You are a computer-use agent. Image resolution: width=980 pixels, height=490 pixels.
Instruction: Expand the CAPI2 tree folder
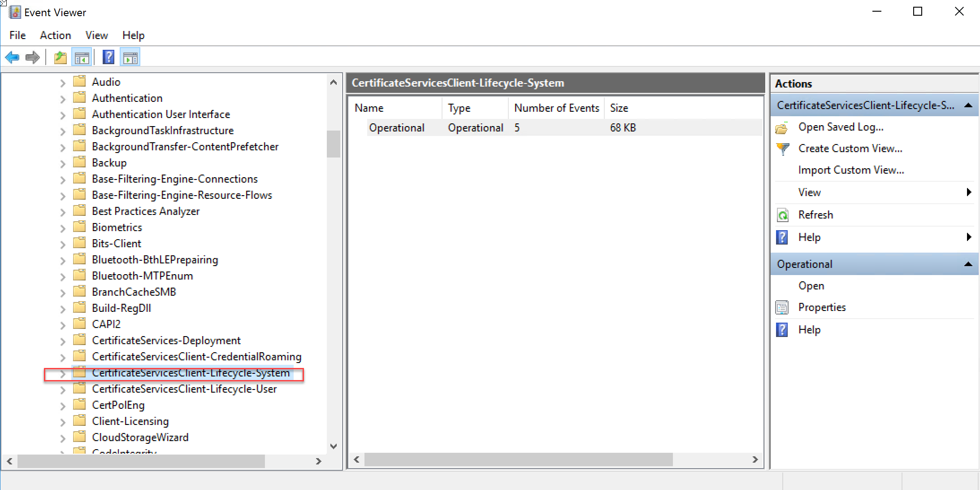pyautogui.click(x=63, y=325)
